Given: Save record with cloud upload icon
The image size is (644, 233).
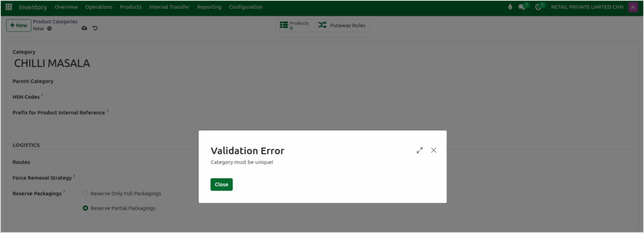Looking at the screenshot, I should 84,28.
